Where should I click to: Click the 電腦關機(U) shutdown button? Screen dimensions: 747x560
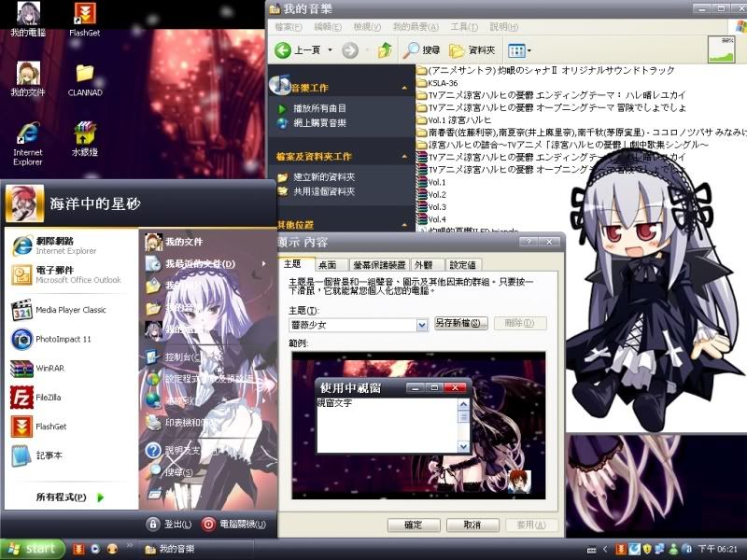point(234,525)
